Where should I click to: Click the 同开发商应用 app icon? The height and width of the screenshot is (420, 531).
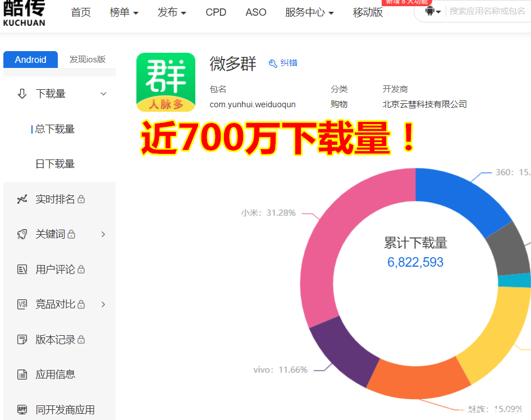point(22,409)
